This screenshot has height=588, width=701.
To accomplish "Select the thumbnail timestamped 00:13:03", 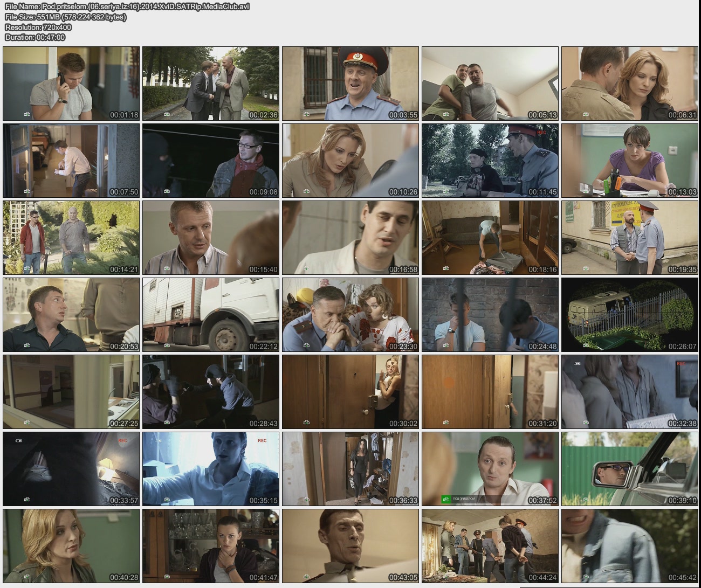I will coord(630,161).
